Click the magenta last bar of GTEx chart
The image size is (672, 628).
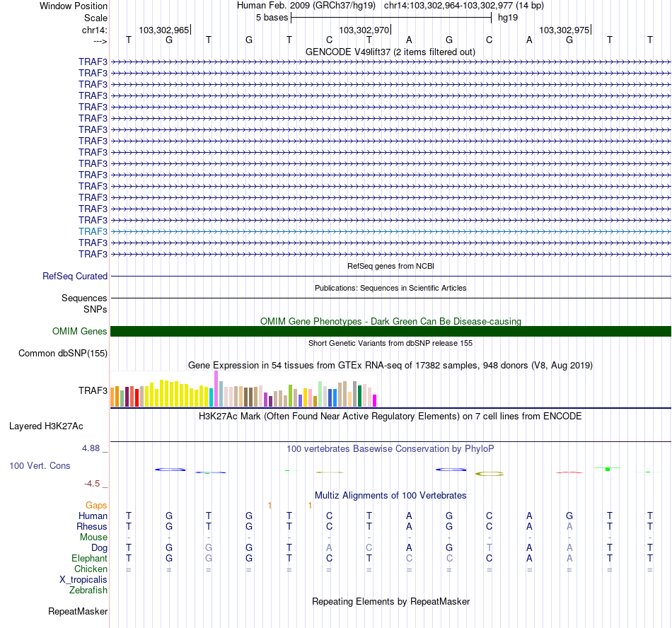(375, 400)
